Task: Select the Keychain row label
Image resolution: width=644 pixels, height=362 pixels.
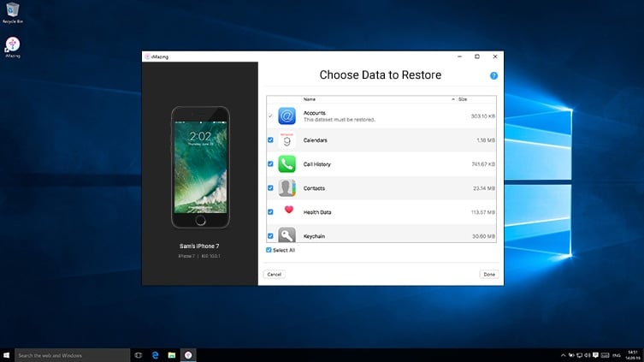Action: pyautogui.click(x=314, y=236)
